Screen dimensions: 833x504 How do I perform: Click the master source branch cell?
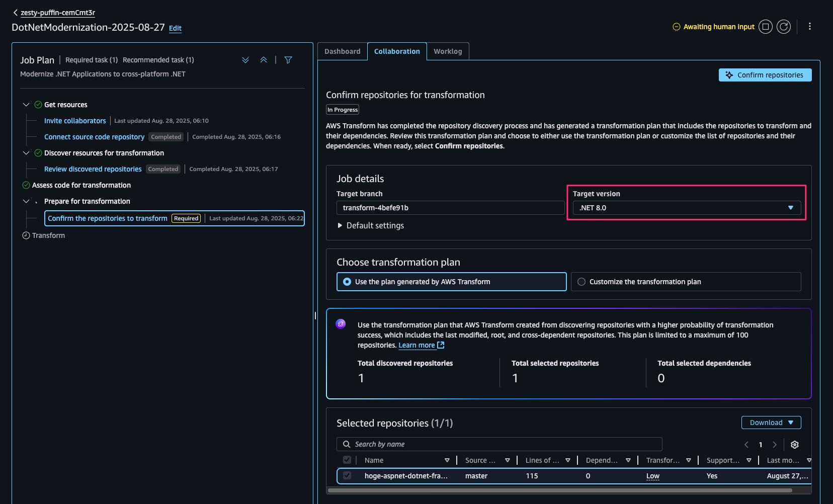point(476,476)
